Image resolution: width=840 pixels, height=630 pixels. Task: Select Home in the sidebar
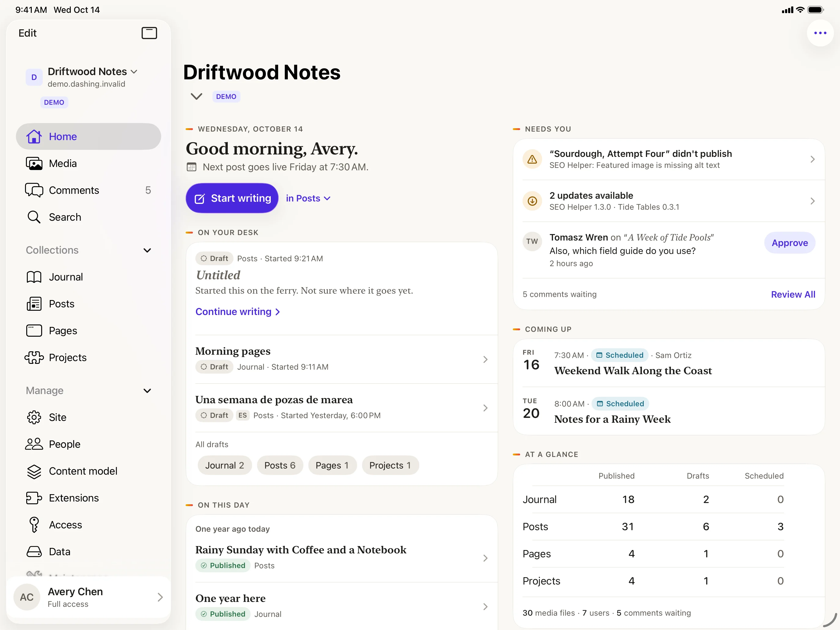(x=89, y=136)
